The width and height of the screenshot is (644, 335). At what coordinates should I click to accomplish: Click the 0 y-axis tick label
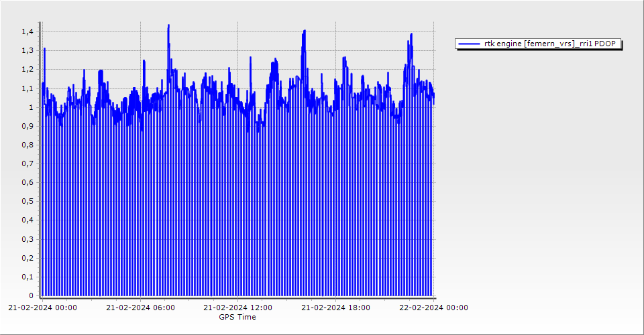point(30,295)
